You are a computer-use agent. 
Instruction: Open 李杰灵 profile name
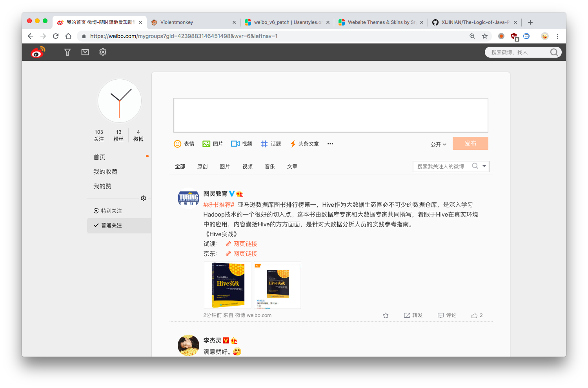[212, 341]
